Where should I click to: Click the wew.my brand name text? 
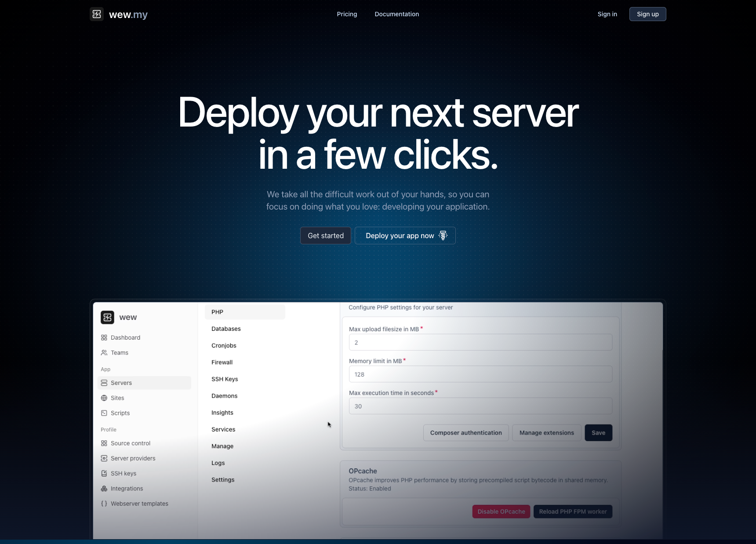point(128,15)
